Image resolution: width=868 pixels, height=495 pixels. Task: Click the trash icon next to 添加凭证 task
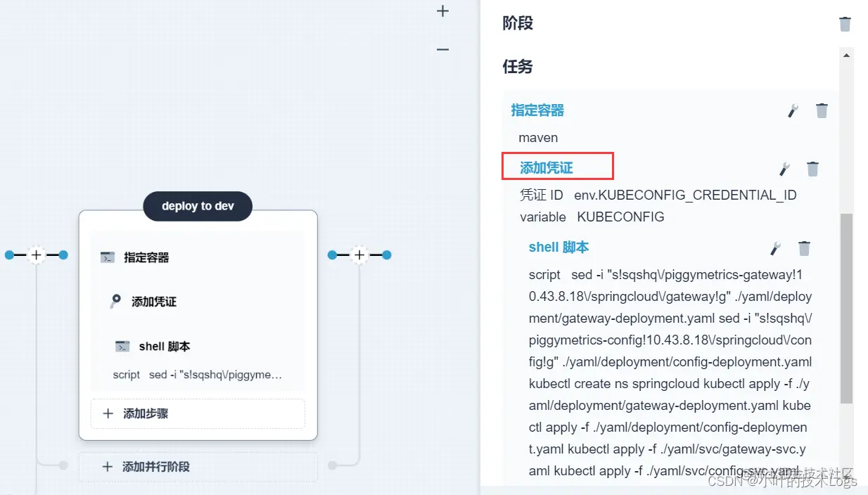coord(813,169)
